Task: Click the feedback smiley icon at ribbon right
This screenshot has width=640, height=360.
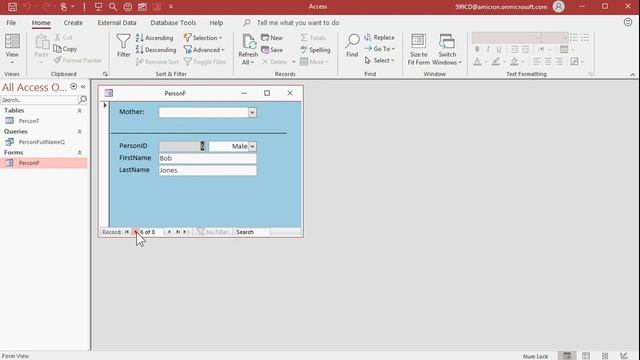Action: tap(628, 22)
